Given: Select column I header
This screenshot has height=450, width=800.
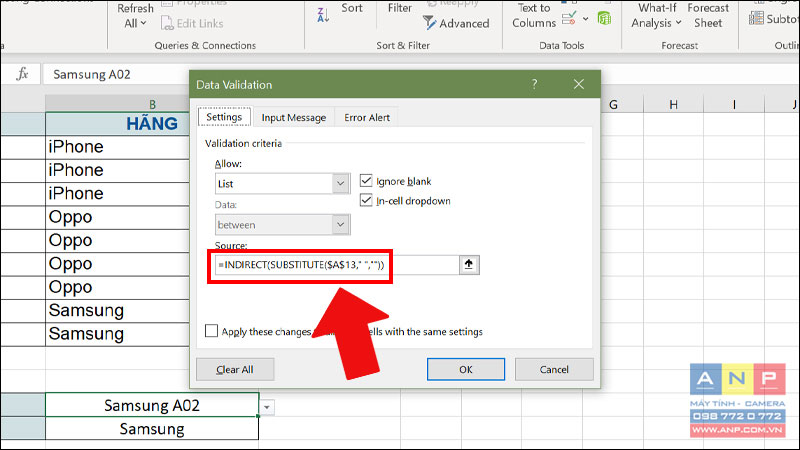Looking at the screenshot, I should (734, 104).
